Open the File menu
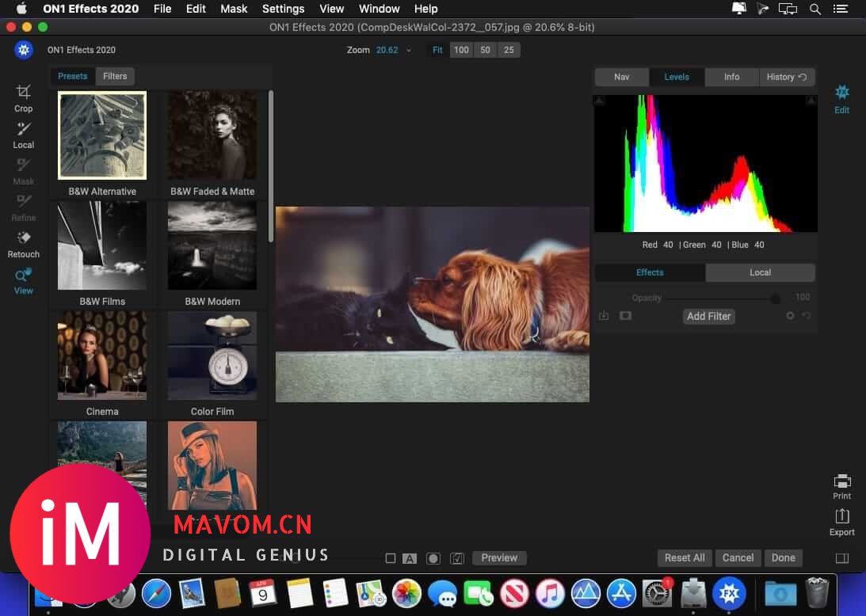866x616 pixels. pos(162,9)
